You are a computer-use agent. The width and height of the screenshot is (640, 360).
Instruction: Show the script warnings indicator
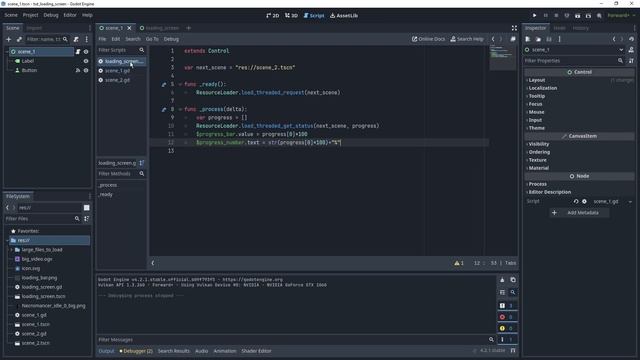pyautogui.click(x=459, y=263)
